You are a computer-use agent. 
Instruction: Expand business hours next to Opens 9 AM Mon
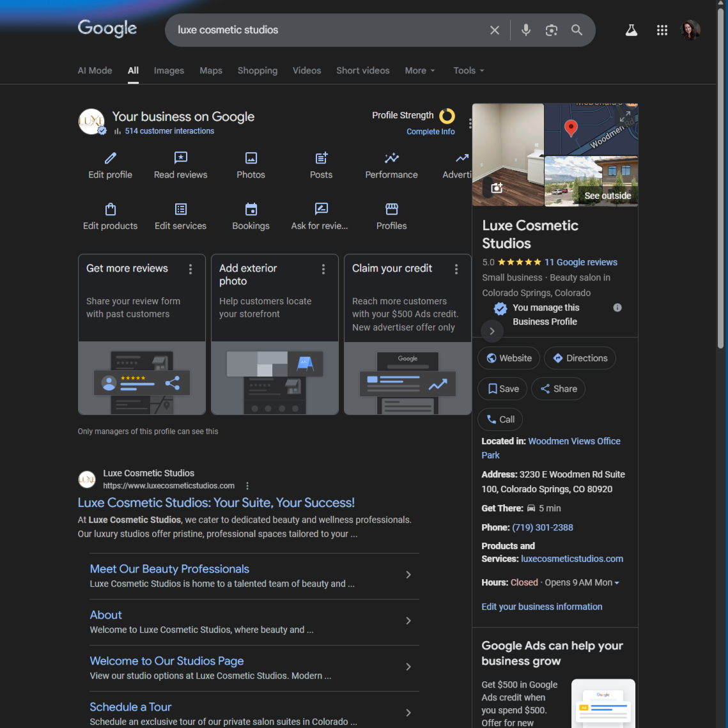(617, 583)
